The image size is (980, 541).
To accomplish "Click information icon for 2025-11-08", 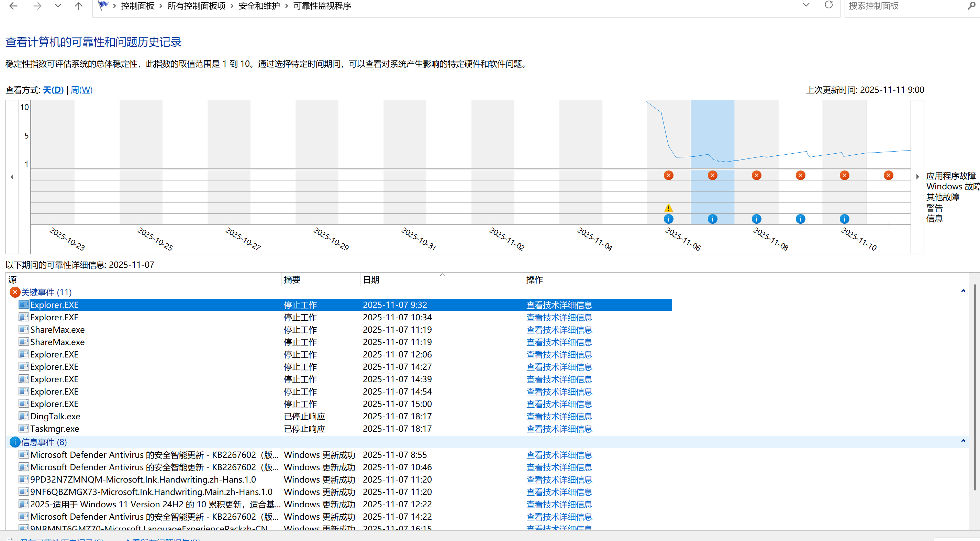I will click(x=757, y=219).
